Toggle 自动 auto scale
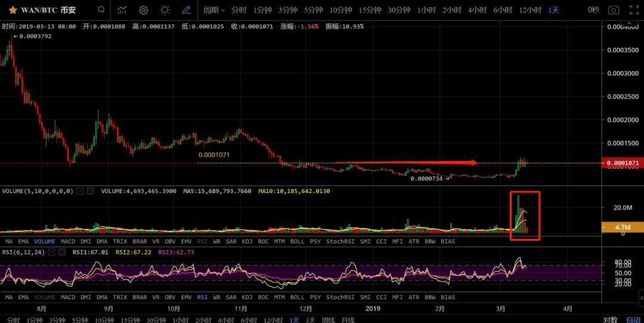Image resolution: width=644 pixels, height=323 pixels. [x=633, y=320]
